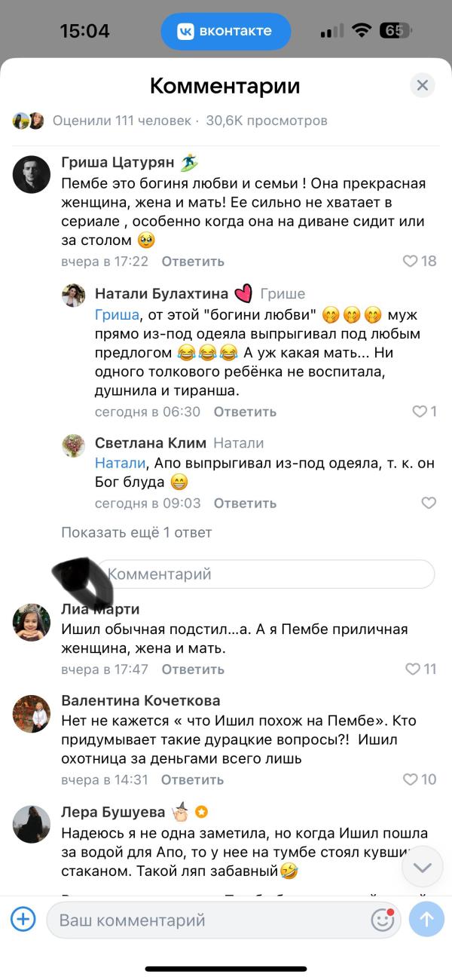Screen dimensions: 452x980
Task: Tap the Комментарий reply field
Action: tap(264, 574)
